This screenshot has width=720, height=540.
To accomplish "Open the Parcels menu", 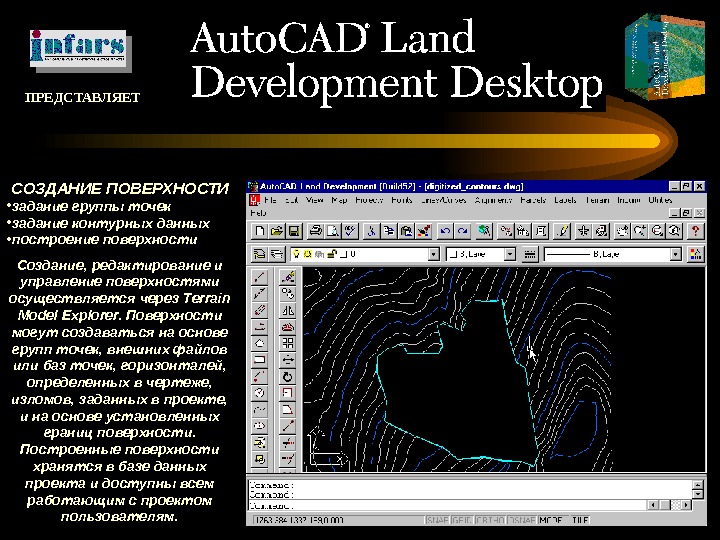I will (533, 200).
